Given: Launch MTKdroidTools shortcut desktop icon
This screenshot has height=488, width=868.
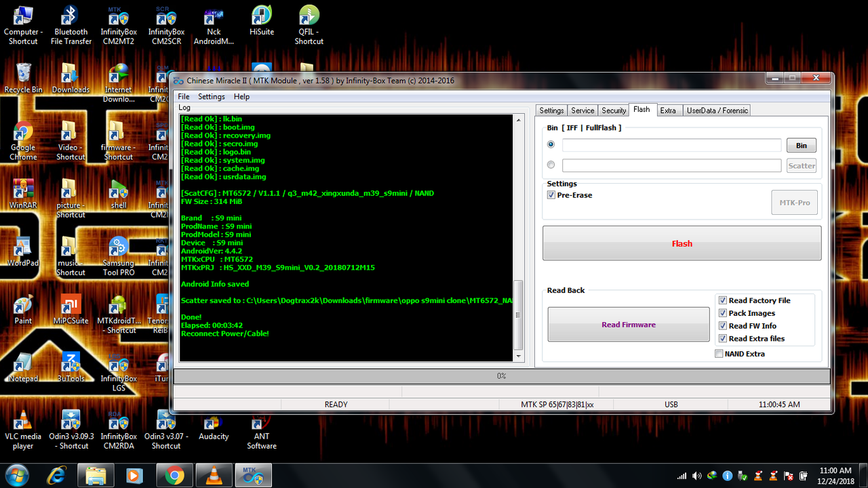Looking at the screenshot, I should click(119, 314).
